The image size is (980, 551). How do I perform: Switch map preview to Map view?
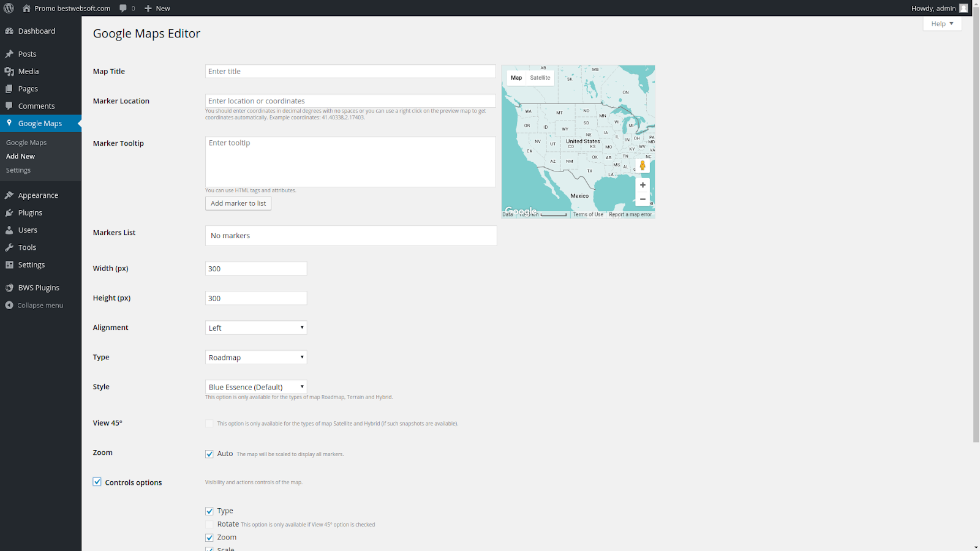(516, 78)
